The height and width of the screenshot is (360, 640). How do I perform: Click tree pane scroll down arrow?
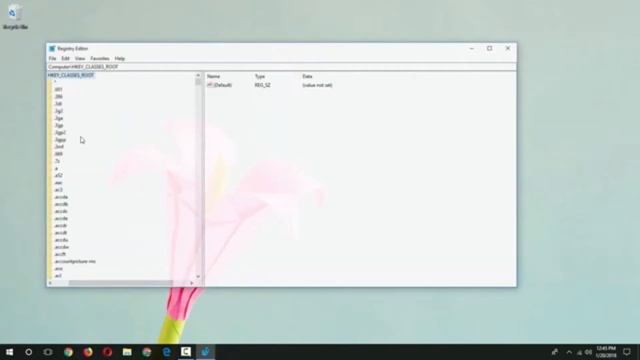(198, 276)
